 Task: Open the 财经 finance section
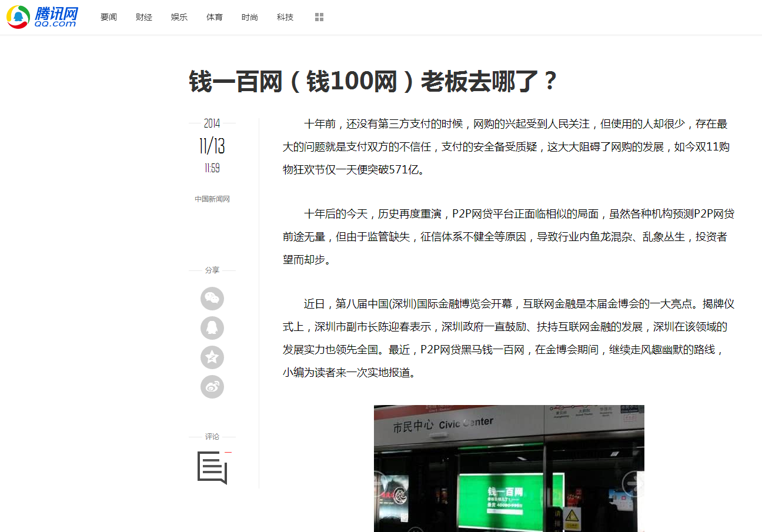click(x=144, y=17)
